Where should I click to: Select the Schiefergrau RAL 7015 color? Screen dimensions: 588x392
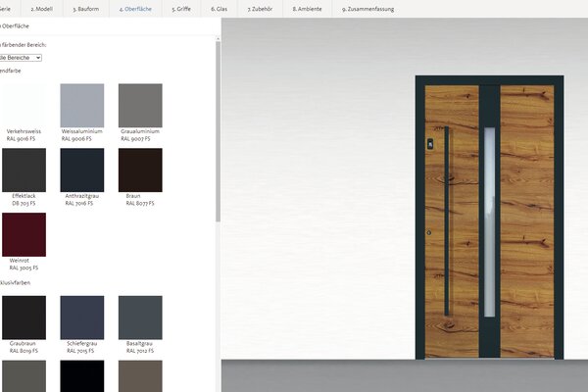(81, 318)
